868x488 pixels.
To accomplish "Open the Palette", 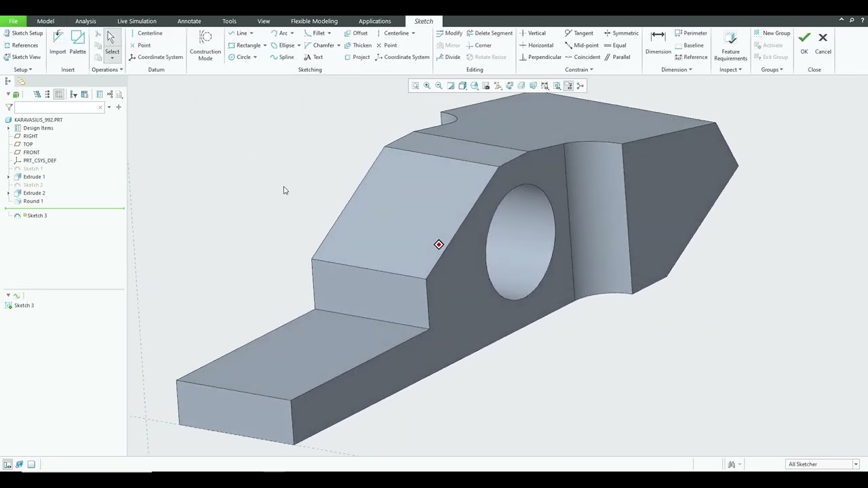I will tap(77, 42).
